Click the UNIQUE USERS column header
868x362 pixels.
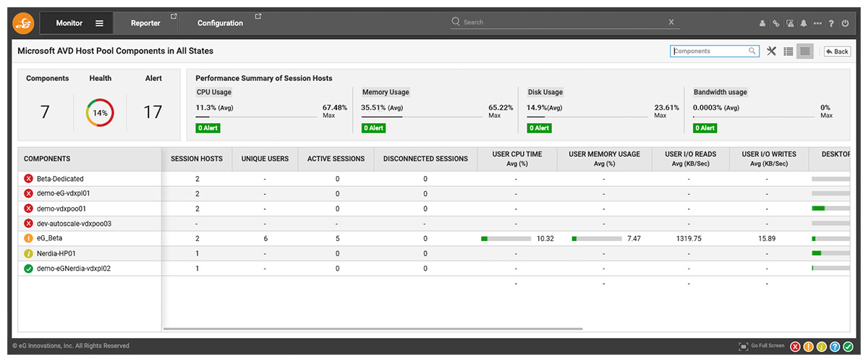265,159
